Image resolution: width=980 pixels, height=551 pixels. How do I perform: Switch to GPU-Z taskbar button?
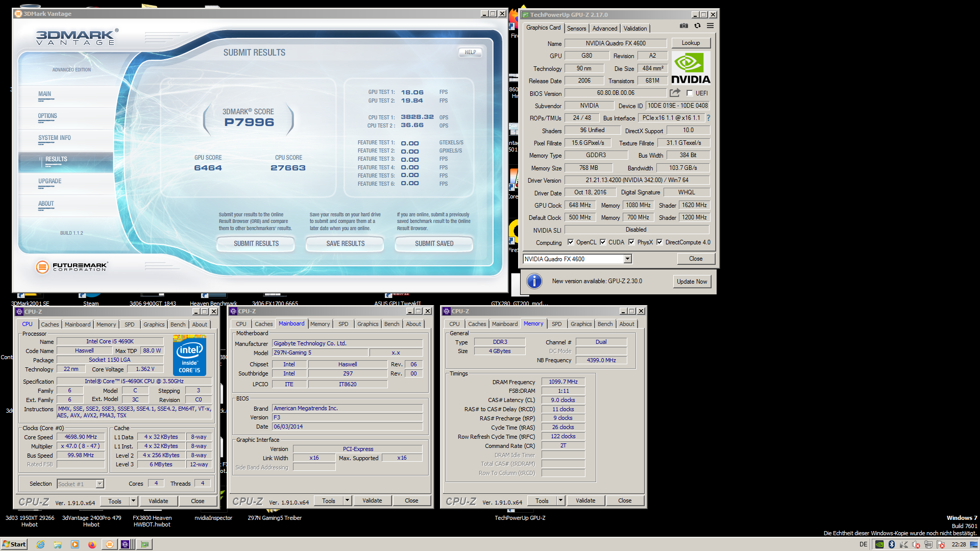coord(145,544)
